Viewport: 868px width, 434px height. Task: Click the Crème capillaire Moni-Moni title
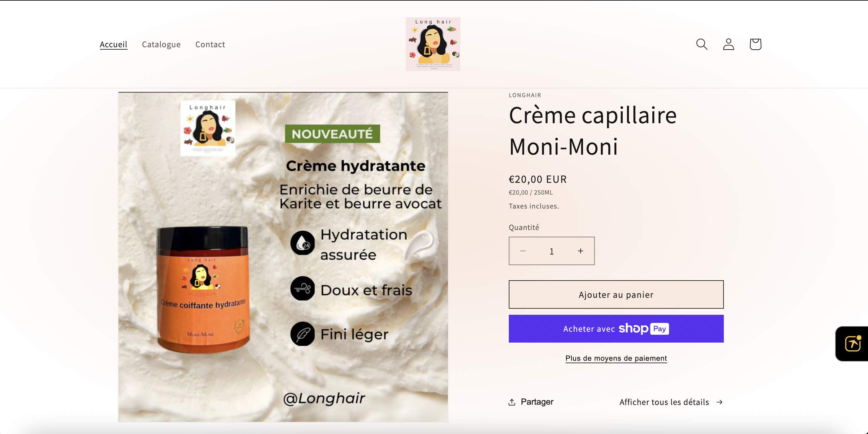(x=593, y=131)
